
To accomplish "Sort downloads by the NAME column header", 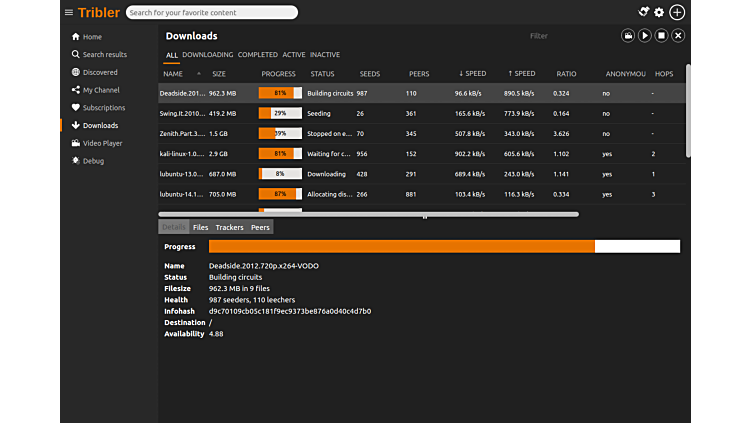I will pyautogui.click(x=173, y=74).
